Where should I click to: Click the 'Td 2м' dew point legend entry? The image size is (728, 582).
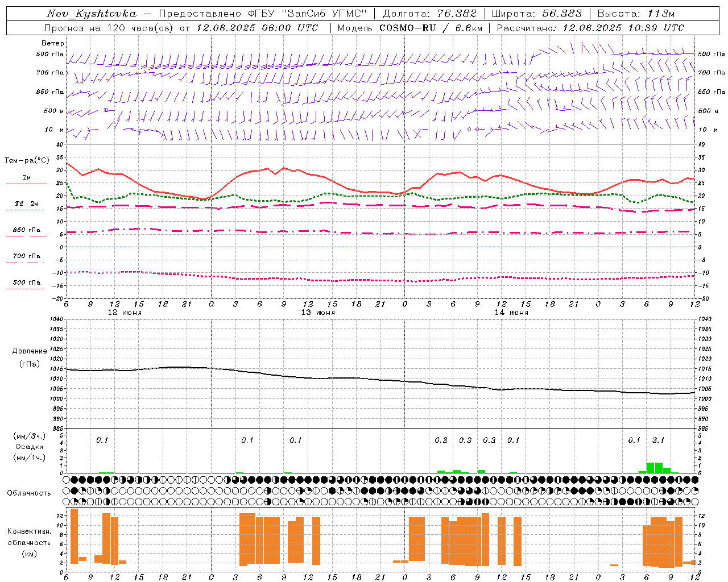point(27,203)
